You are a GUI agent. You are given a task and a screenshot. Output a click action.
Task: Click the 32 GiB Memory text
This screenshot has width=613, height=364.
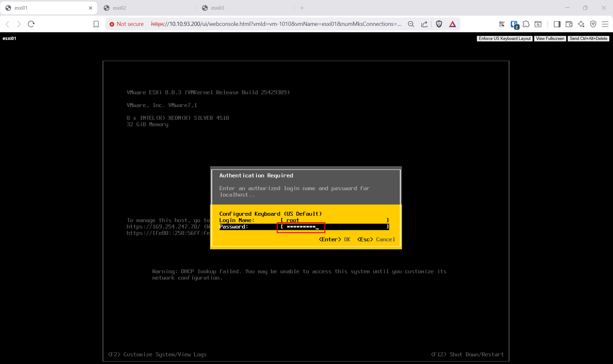(x=147, y=124)
